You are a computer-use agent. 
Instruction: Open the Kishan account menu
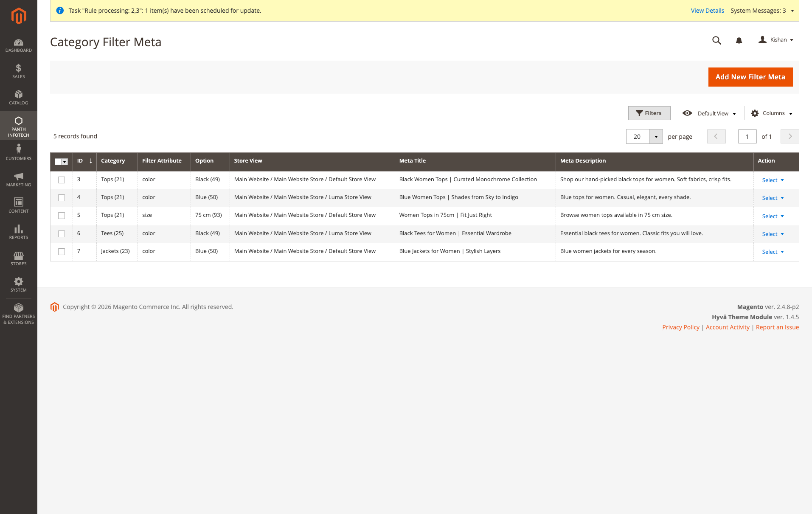[x=776, y=40]
